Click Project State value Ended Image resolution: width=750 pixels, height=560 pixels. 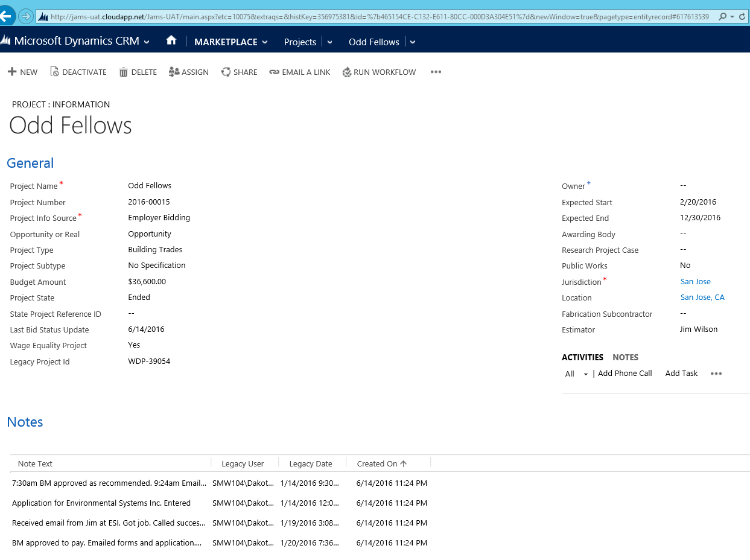[x=139, y=297]
